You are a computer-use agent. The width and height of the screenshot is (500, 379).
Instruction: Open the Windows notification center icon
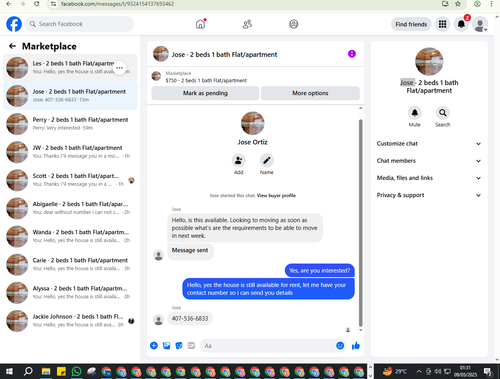488,371
